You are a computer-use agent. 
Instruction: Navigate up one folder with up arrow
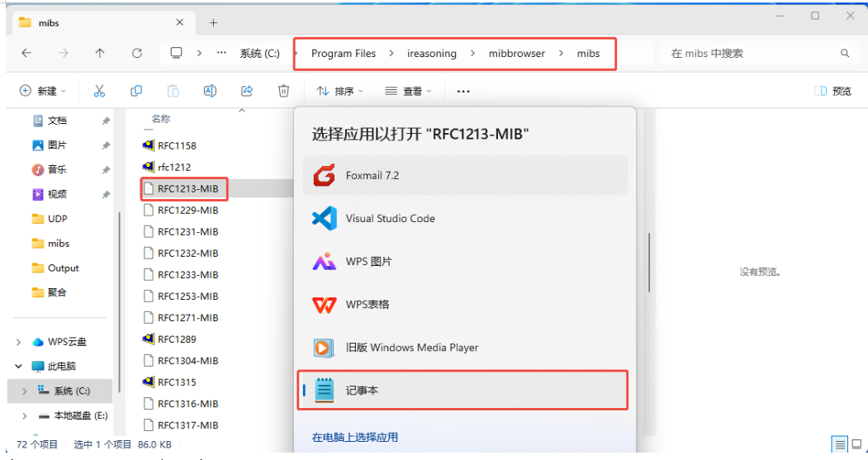click(x=100, y=53)
